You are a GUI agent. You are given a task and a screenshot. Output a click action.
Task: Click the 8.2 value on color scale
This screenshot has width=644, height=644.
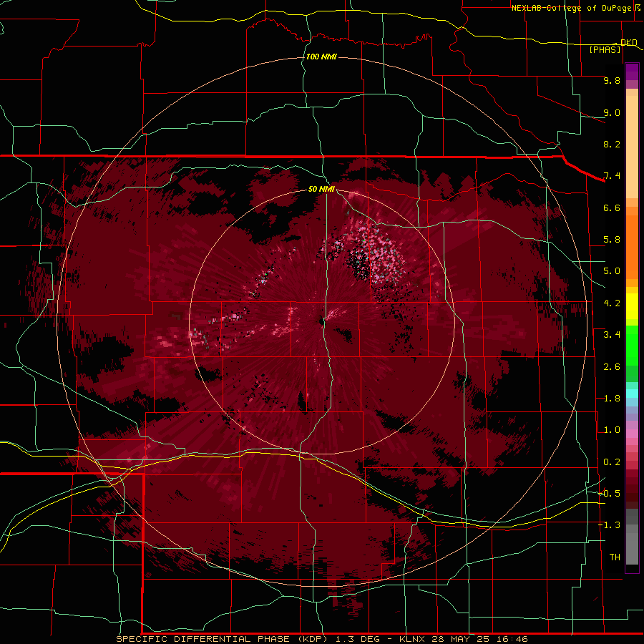612,144
